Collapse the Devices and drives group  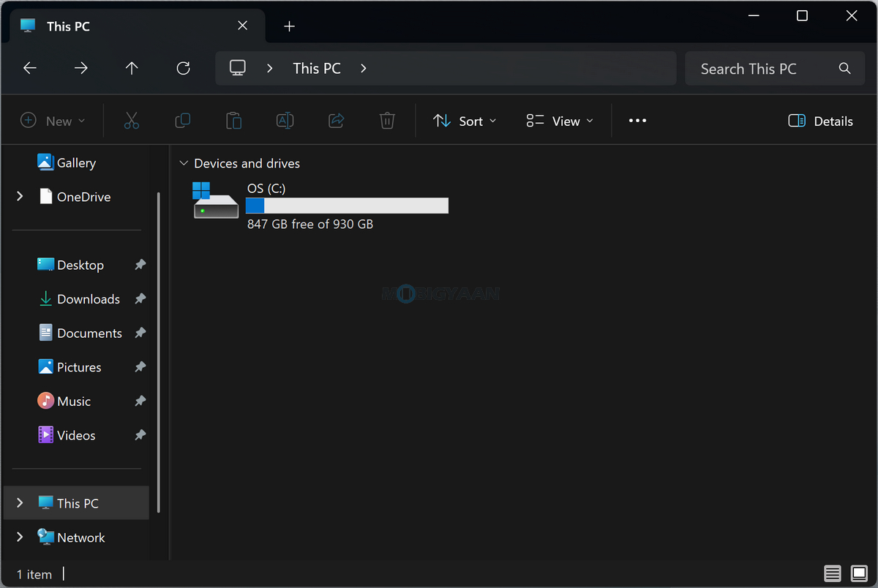(184, 163)
